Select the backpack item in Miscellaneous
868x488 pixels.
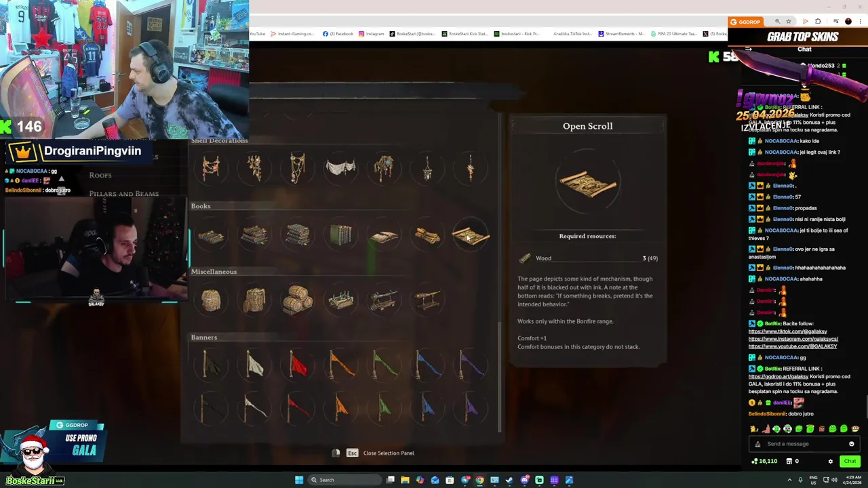tap(254, 300)
